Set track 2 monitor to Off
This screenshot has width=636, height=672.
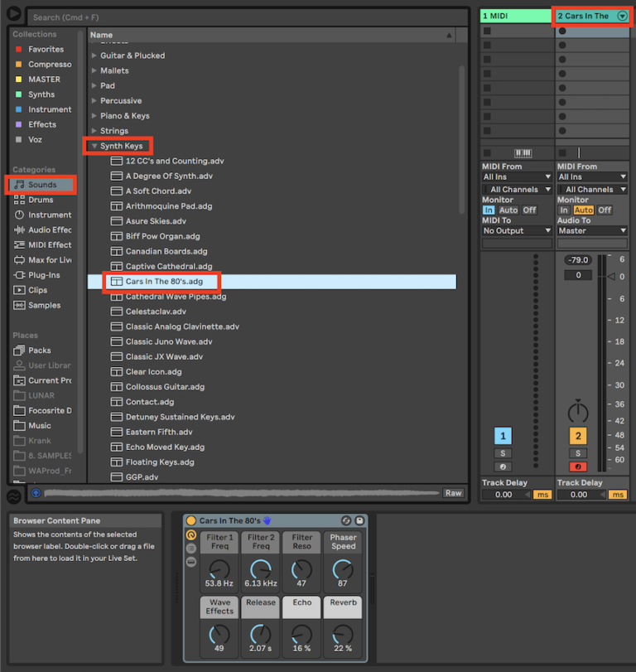point(605,210)
